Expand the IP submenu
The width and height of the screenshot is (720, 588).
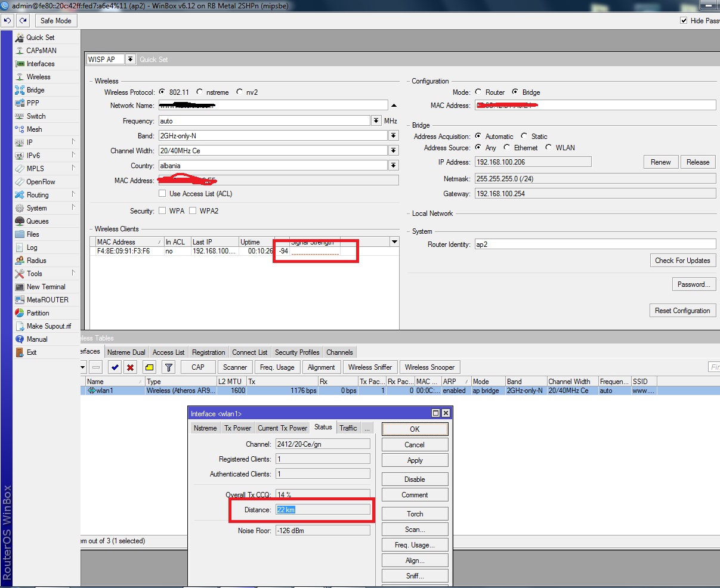pos(73,142)
